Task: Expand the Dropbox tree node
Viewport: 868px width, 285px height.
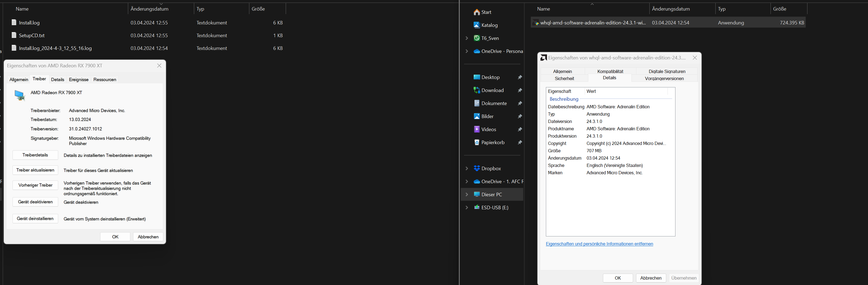Action: 467,169
